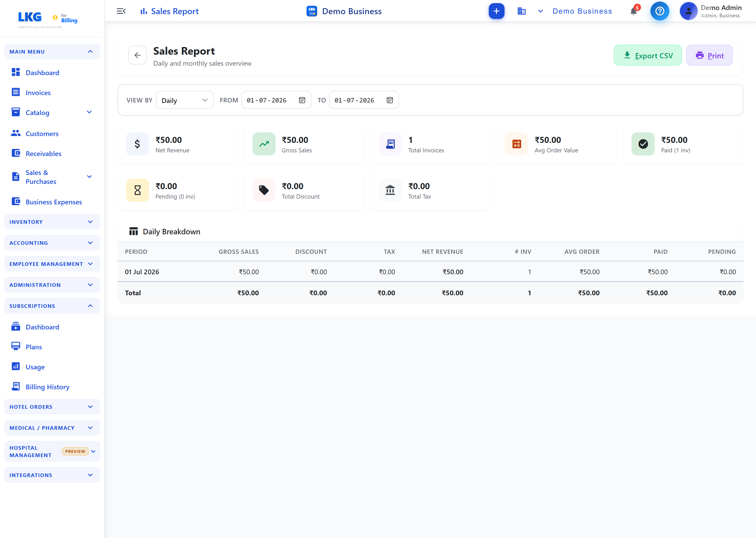Collapse the Subscriptions section
This screenshot has width=756, height=538.
click(x=52, y=306)
